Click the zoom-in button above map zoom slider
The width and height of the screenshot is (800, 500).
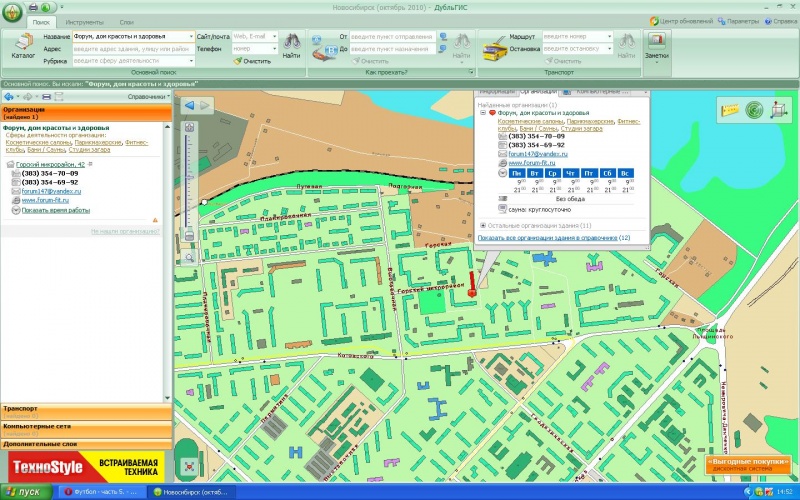(x=189, y=127)
